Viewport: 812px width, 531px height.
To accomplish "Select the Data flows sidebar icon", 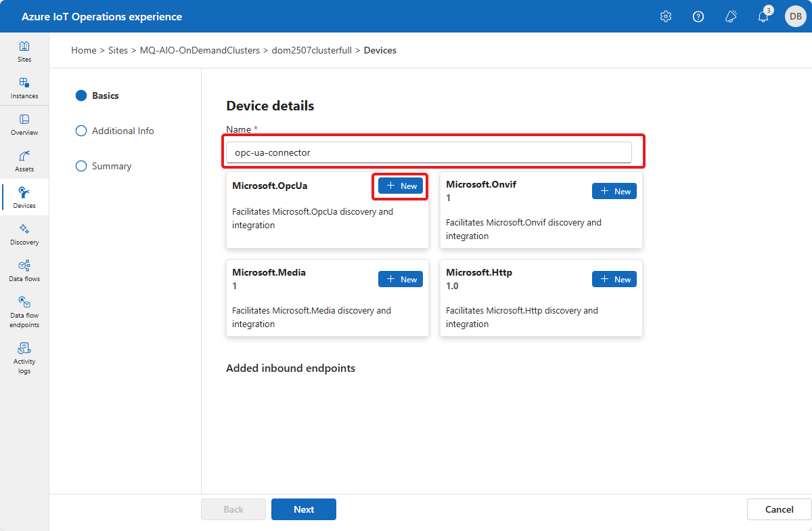I will pos(24,271).
